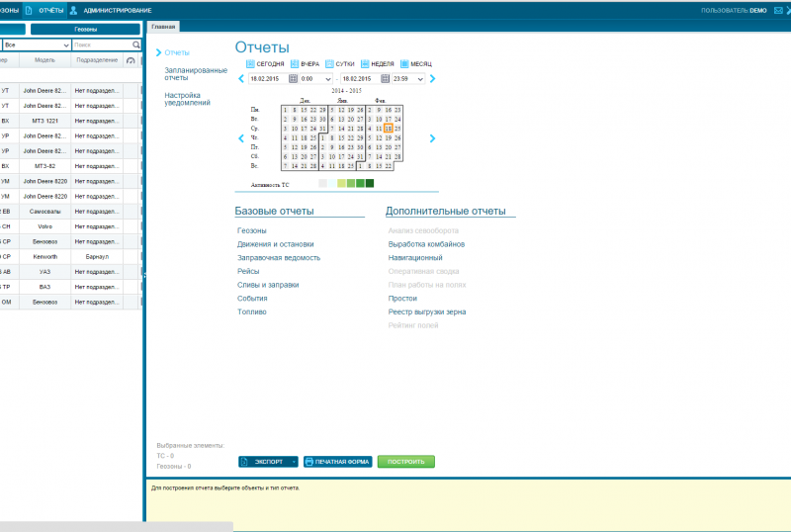Open the end date calendar picker icon
This screenshot has width=791, height=532.
click(x=385, y=78)
